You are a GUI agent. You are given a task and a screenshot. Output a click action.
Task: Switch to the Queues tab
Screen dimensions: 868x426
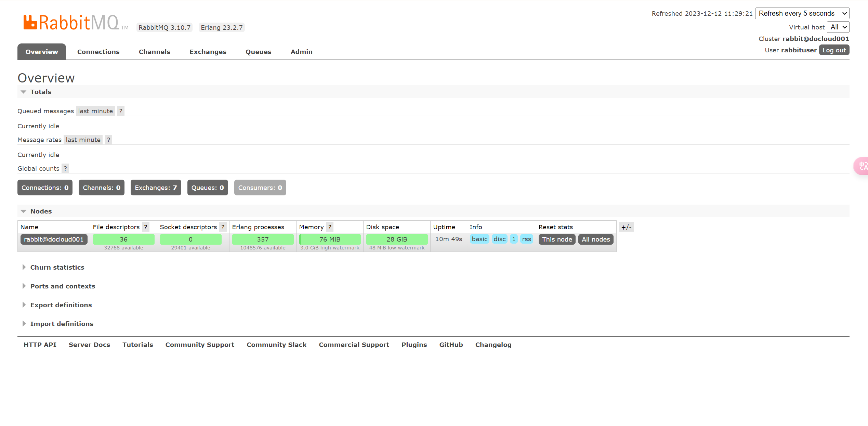258,52
